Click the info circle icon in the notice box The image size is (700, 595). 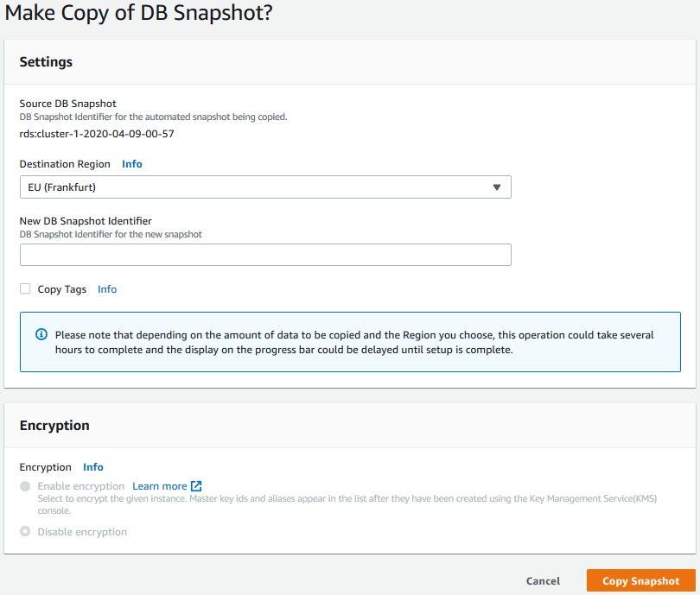41,334
